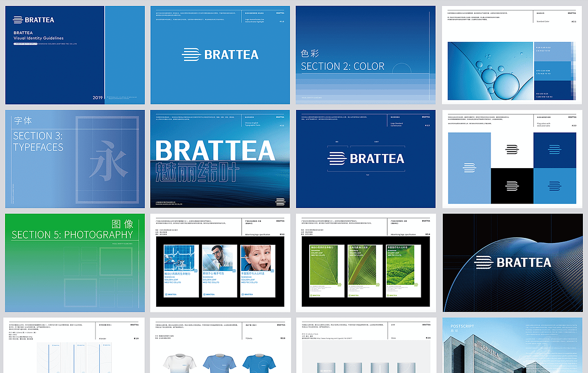Click the leaf logo icon on black square
Image resolution: width=588 pixels, height=373 pixels.
pyautogui.click(x=512, y=186)
